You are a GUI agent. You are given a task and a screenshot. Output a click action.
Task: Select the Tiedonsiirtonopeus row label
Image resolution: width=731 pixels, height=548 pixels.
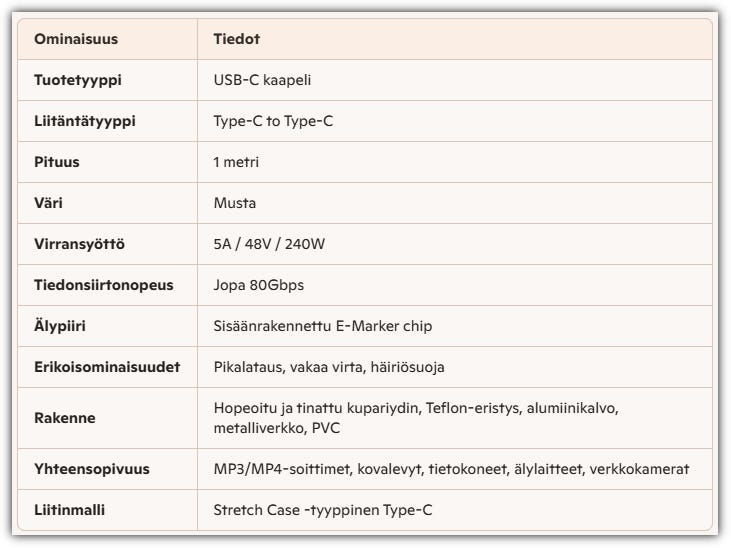pyautogui.click(x=104, y=285)
